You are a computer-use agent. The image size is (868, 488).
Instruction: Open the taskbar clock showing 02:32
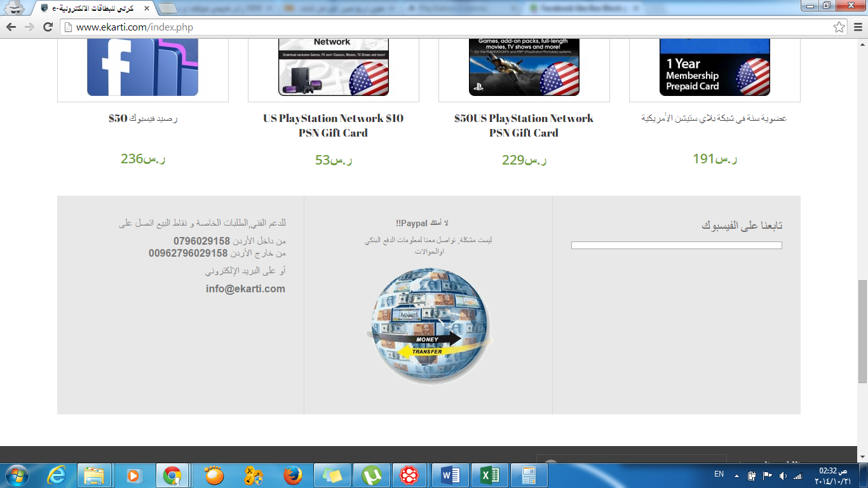tap(833, 475)
